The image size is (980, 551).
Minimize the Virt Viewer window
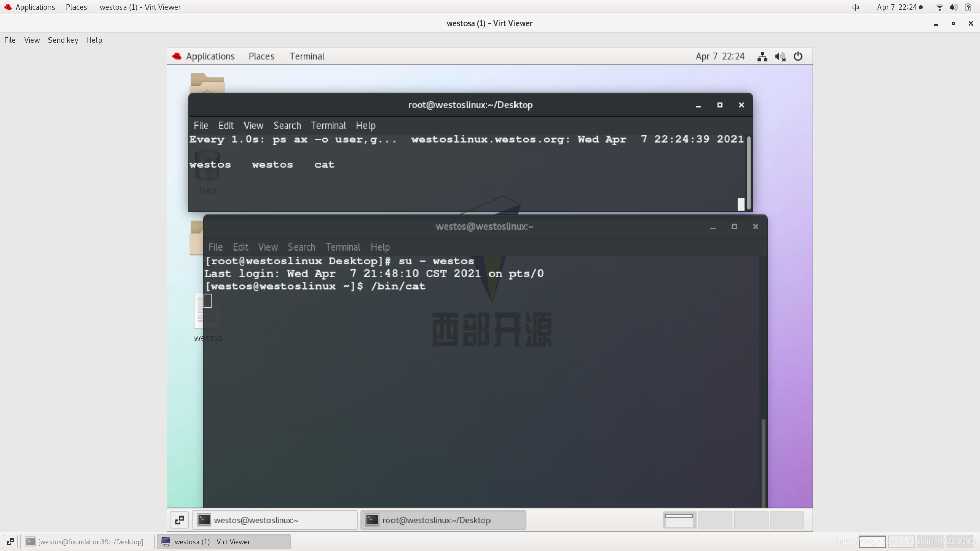pos(936,23)
